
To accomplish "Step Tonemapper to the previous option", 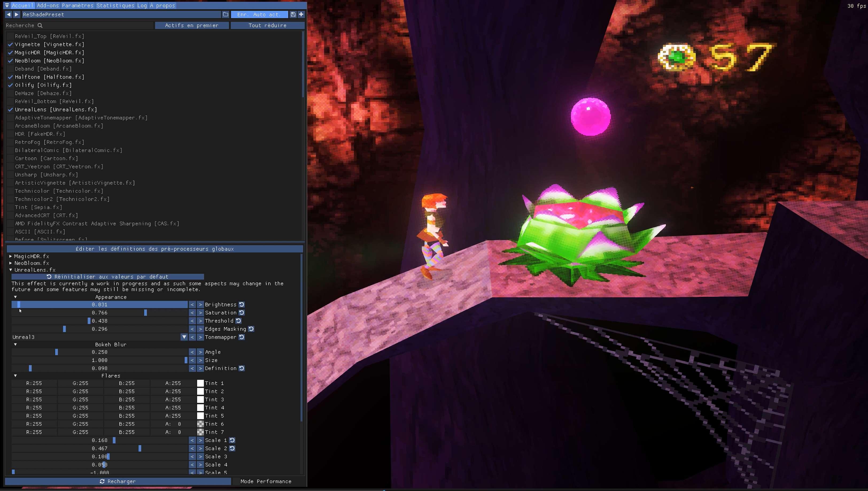I will tap(192, 337).
